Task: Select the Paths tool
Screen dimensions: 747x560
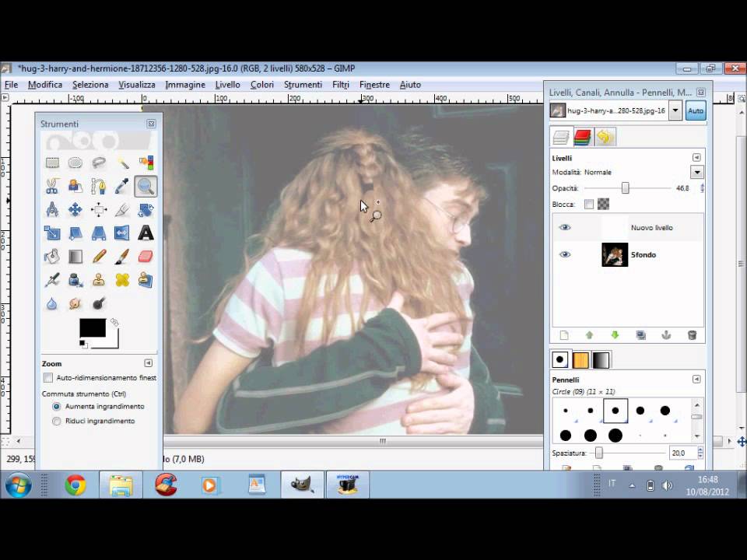Action: click(x=99, y=186)
